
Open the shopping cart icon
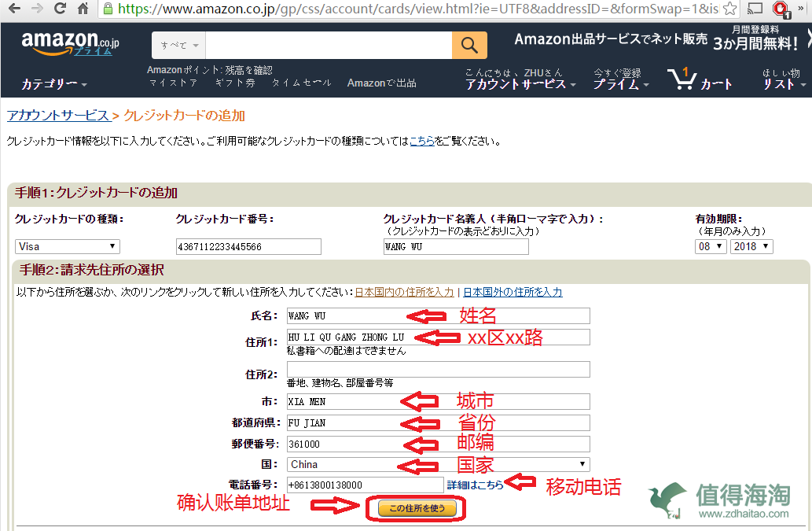[682, 78]
